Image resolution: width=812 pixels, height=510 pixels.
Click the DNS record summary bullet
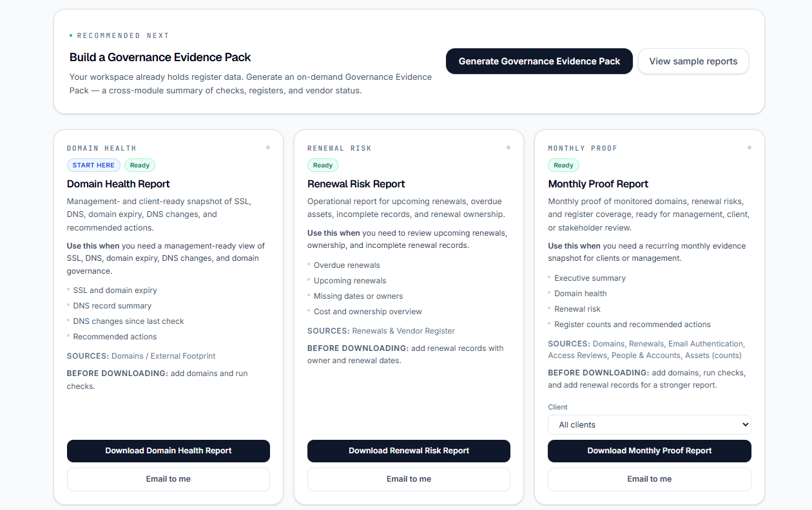(x=112, y=306)
